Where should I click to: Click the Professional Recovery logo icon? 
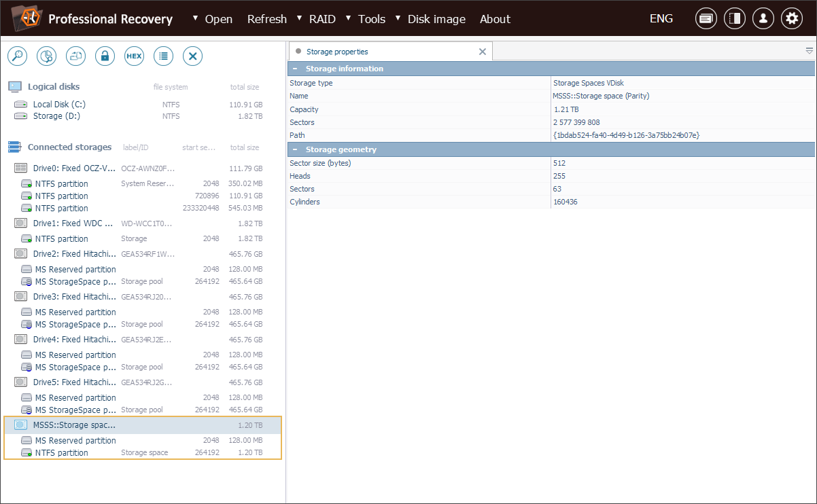click(x=26, y=18)
